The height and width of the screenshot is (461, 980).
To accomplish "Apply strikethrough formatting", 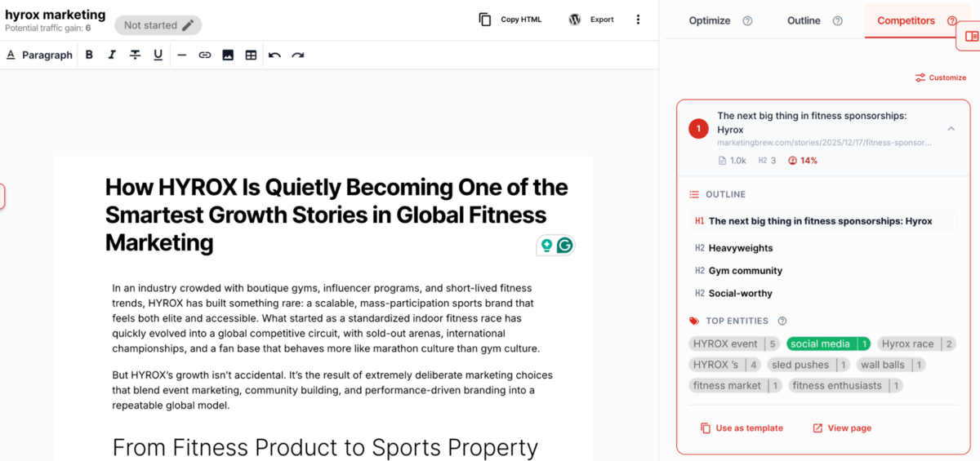I will 135,55.
